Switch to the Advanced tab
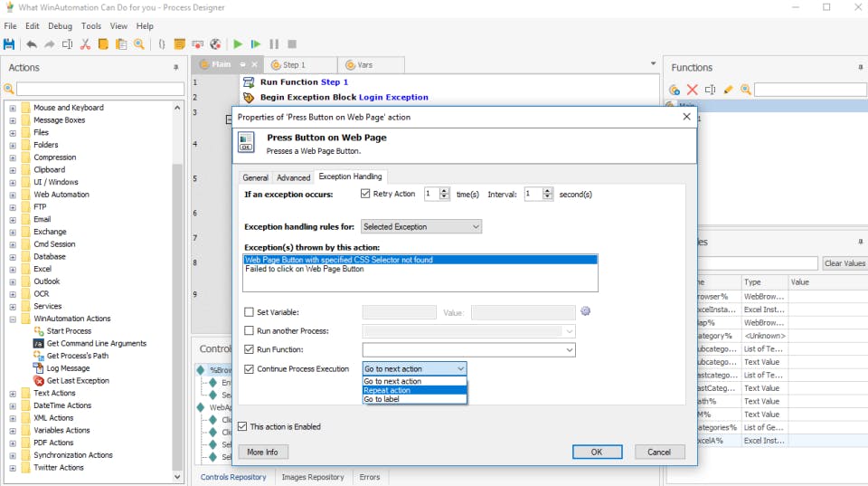Viewport: 868px width, 486px height. click(293, 177)
